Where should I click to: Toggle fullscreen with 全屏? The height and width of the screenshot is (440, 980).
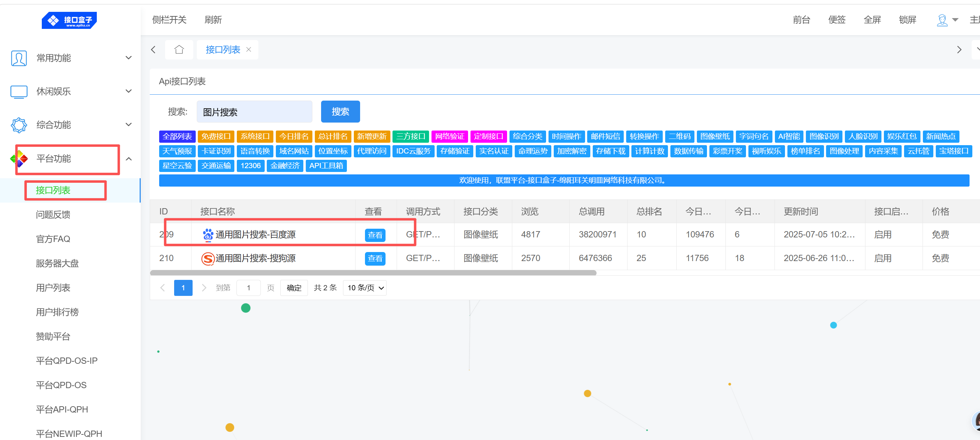(872, 20)
